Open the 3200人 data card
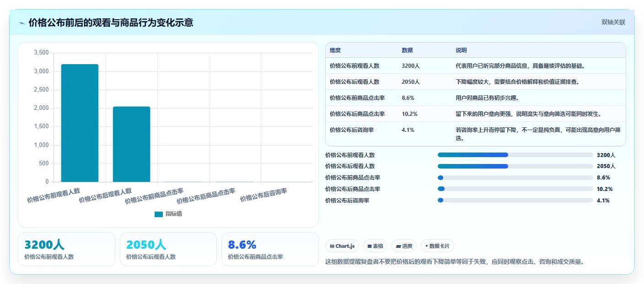This screenshot has width=644, height=284. (66, 249)
